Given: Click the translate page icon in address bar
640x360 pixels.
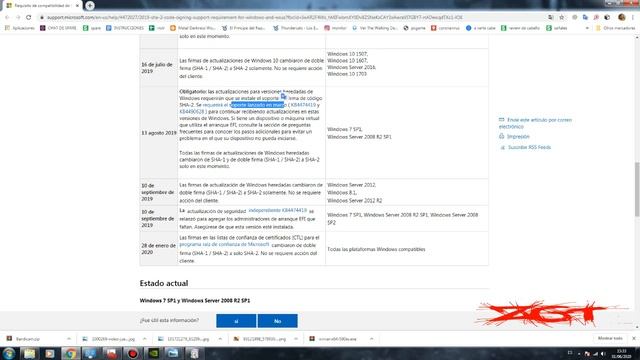Looking at the screenshot, I should point(551,18).
